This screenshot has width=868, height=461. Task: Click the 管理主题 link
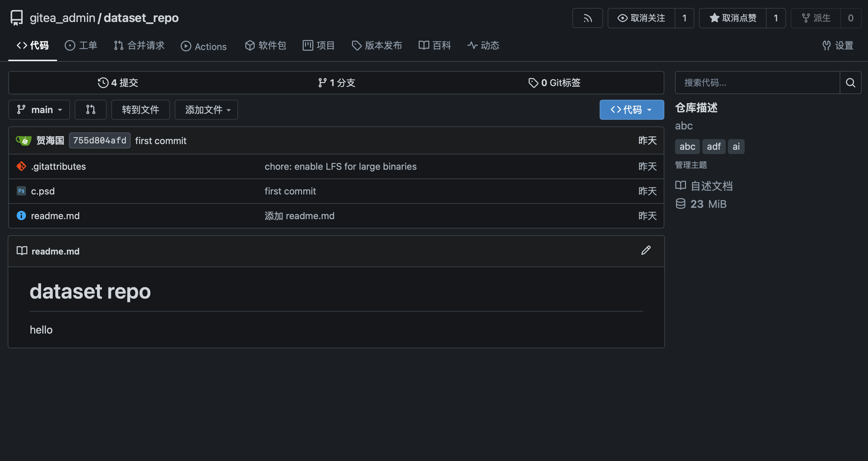(x=691, y=165)
